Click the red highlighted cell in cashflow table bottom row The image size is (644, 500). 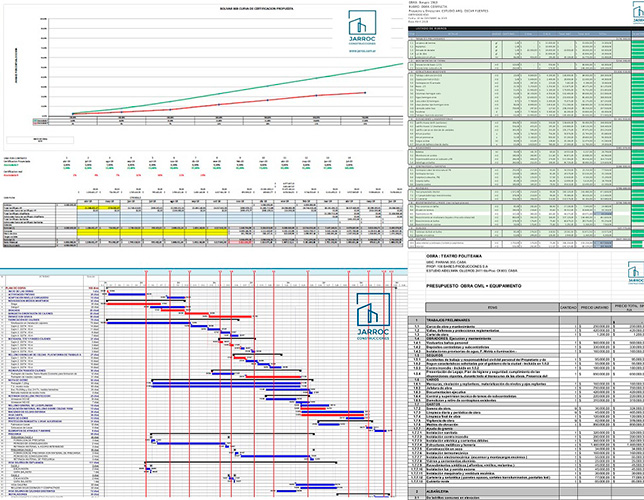[243, 241]
